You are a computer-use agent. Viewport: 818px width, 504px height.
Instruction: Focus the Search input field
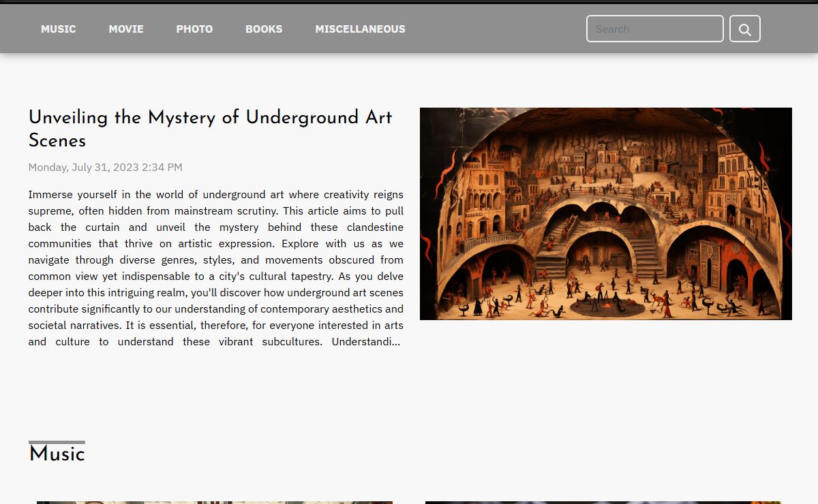(654, 29)
